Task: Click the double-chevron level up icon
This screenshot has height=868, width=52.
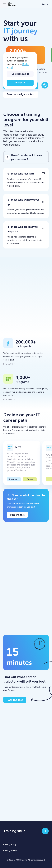Action: (x=43, y=202)
